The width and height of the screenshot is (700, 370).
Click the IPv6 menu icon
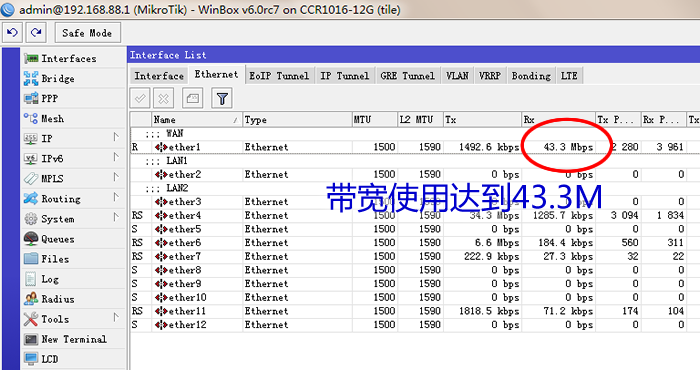(x=31, y=158)
